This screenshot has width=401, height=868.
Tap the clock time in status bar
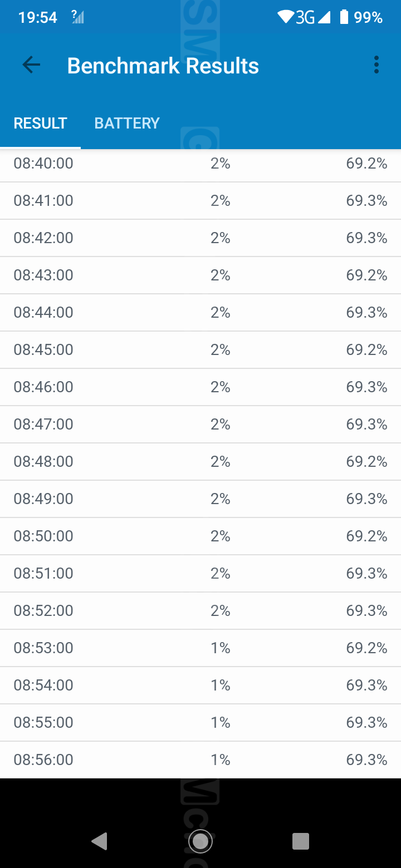click(x=37, y=17)
